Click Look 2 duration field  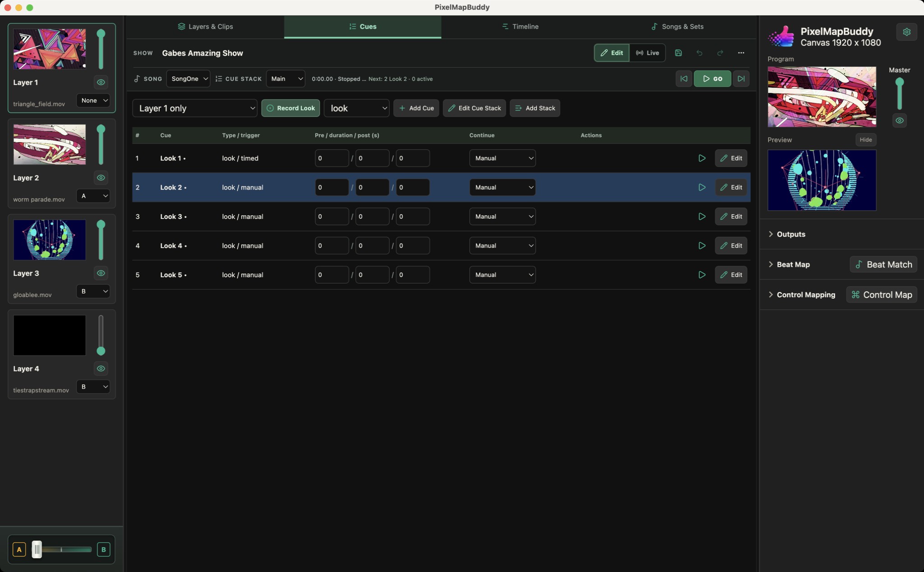tap(372, 187)
